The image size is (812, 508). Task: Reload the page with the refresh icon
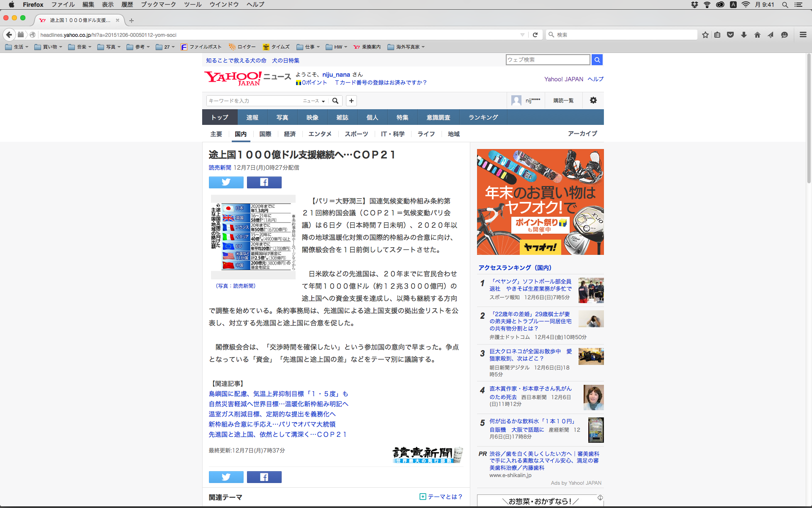535,35
